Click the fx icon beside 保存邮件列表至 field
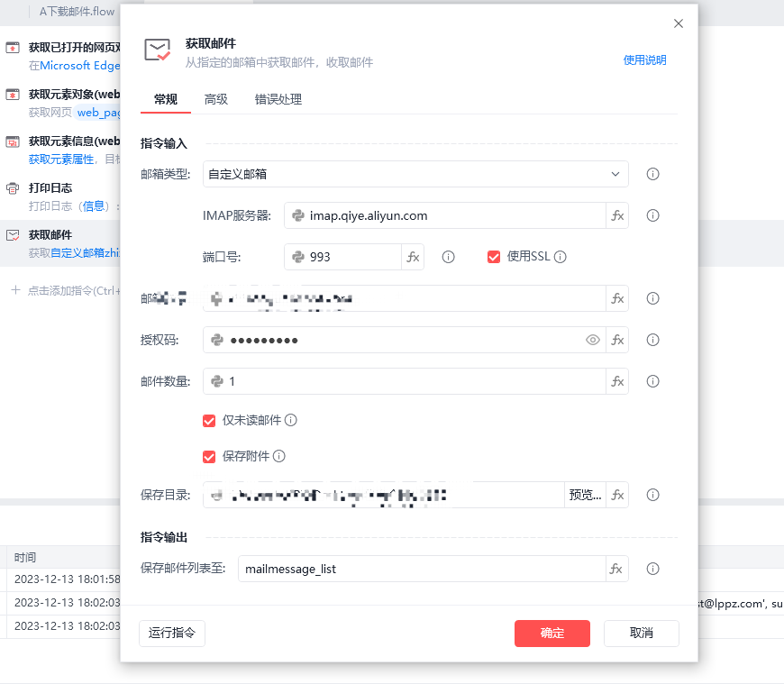The width and height of the screenshot is (784, 684). click(x=617, y=569)
